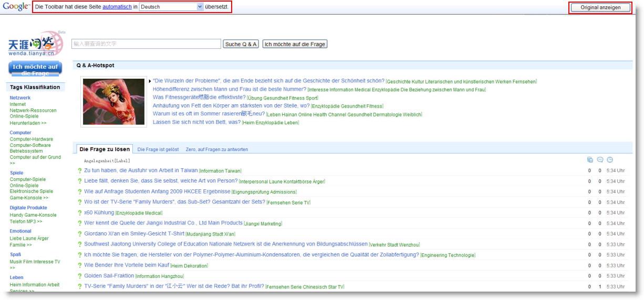
Task: Switch to Die Frage zu lösen tab
Action: pyautogui.click(x=105, y=149)
